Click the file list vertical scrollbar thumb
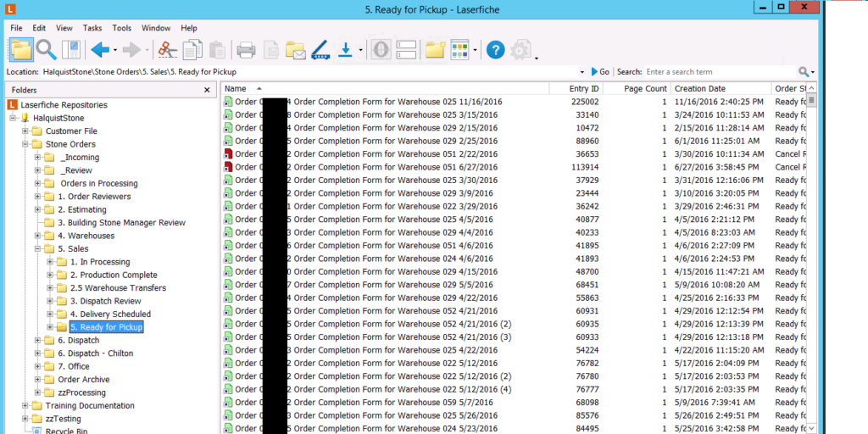The height and width of the screenshot is (434, 868). pos(811,100)
